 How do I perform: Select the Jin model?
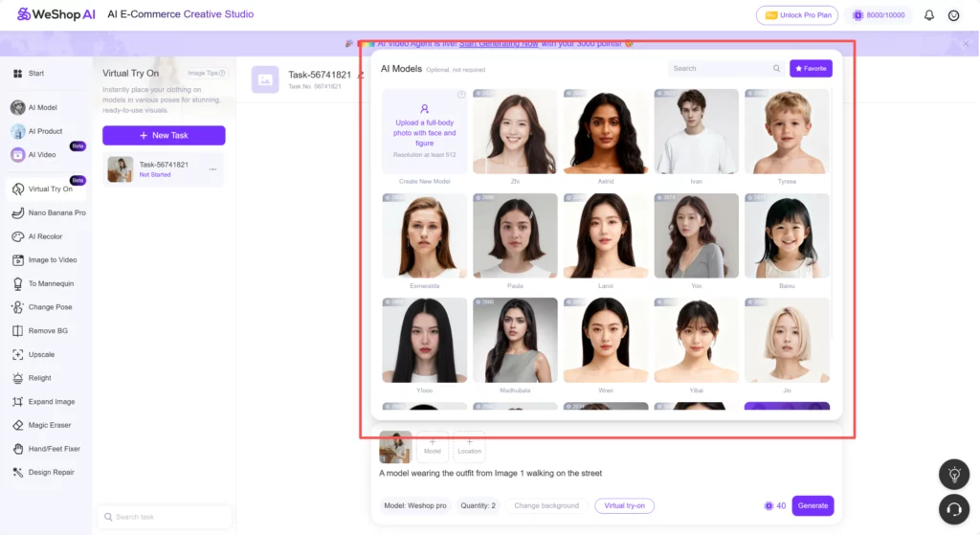pyautogui.click(x=787, y=340)
